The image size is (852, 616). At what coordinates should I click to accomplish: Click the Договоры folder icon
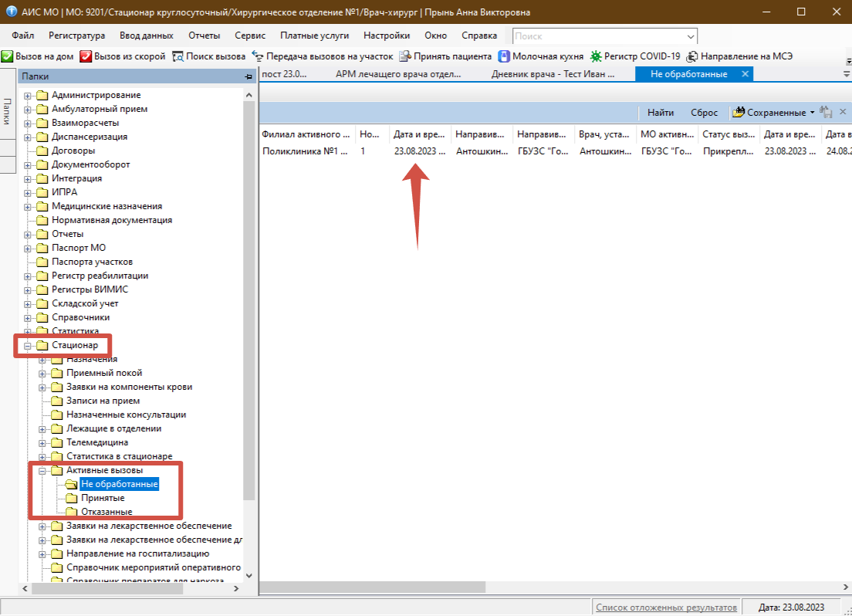pos(42,151)
